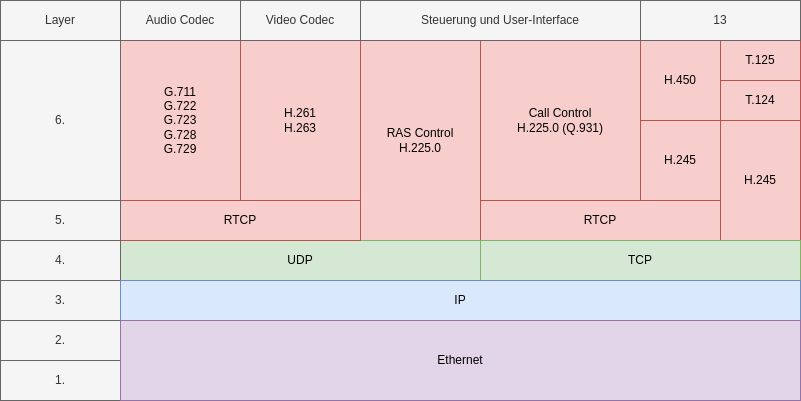Viewport: 801px width, 401px height.
Task: Select the Video Codec header cell
Action: coord(300,20)
